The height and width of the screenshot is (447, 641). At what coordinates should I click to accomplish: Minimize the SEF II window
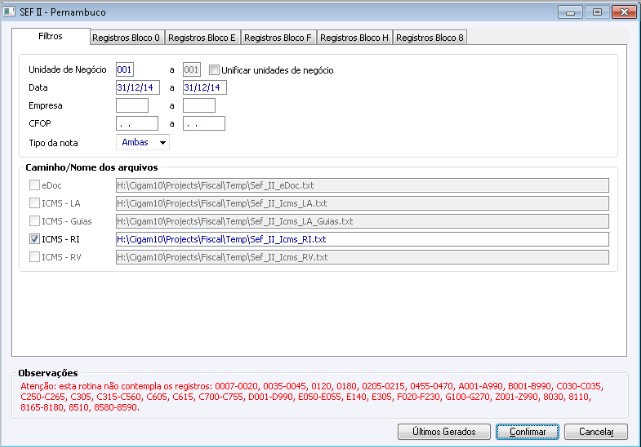click(570, 12)
